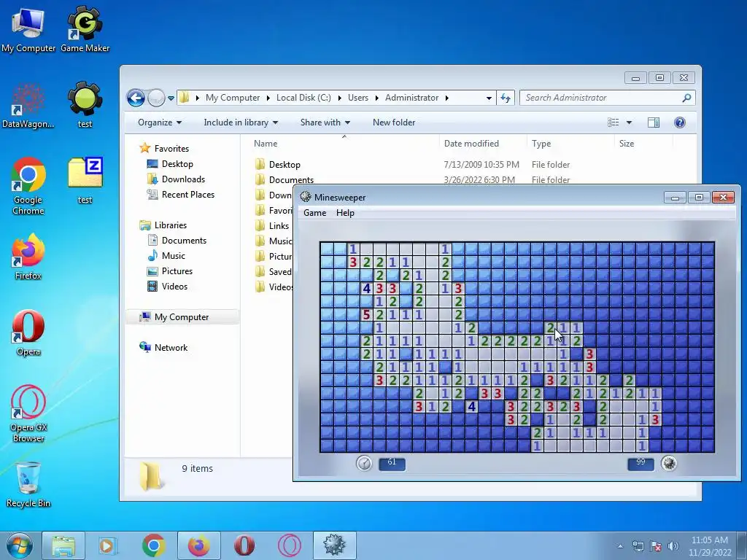Click the Windows Start button
Screen dimensions: 747x560
(x=20, y=545)
